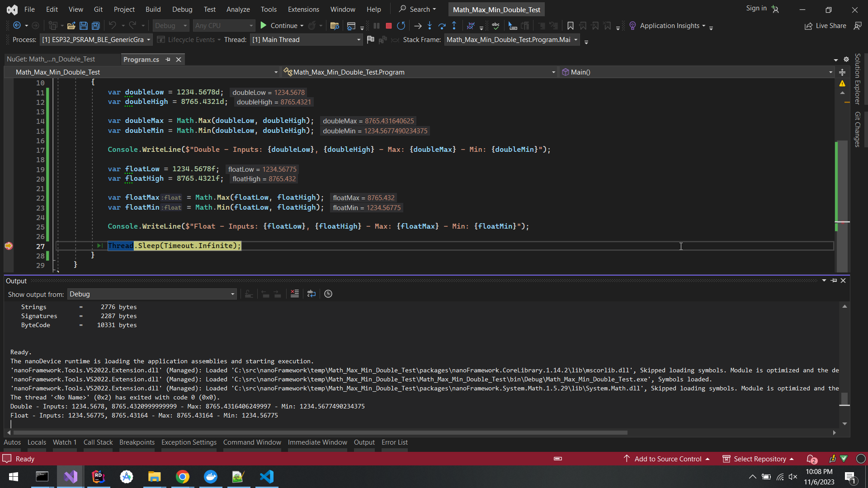Image resolution: width=868 pixels, height=488 pixels.
Task: Open the Debug menu
Action: pyautogui.click(x=182, y=9)
